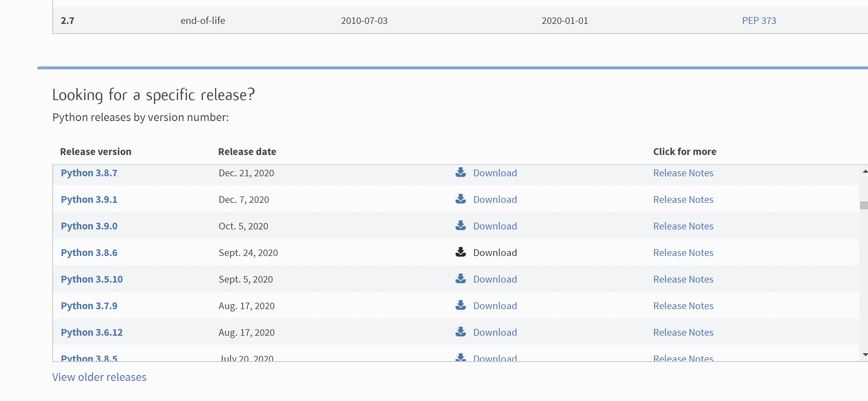This screenshot has height=401, width=868.
Task: Open the Python 3.9.0 release page
Action: pos(89,226)
